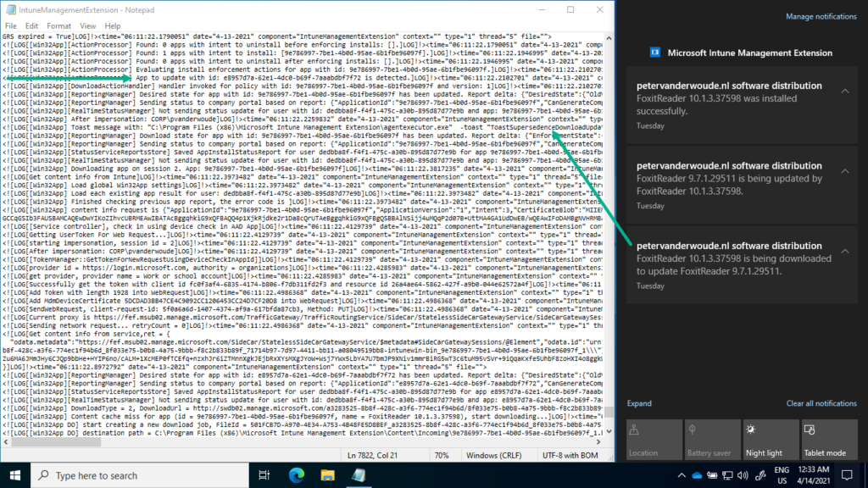868x488 pixels.
Task: Select the Task View icon
Action: pyautogui.click(x=264, y=475)
